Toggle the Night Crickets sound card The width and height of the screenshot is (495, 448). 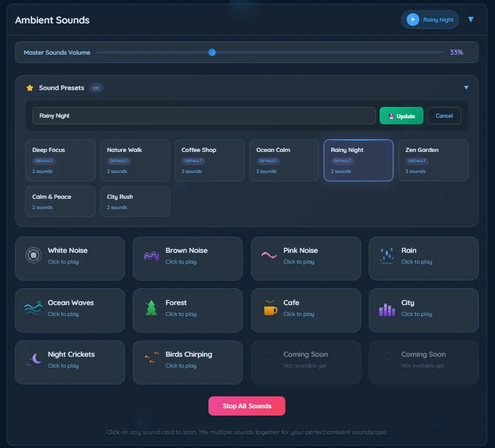click(70, 362)
